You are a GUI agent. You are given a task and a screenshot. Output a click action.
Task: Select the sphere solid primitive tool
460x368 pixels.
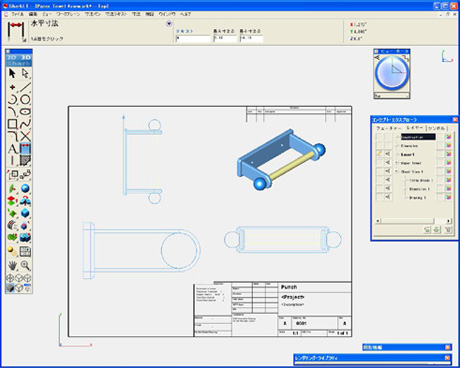click(x=25, y=188)
